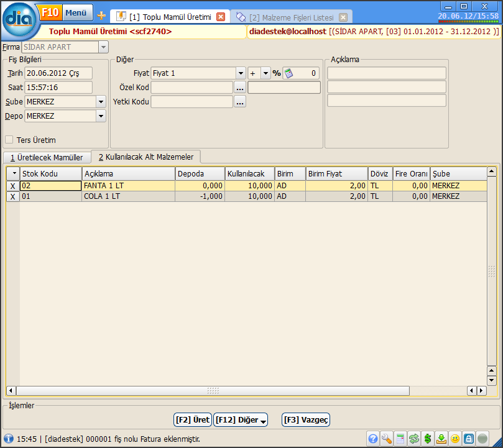The image size is (503, 448).
Task: Sort by Kullanılacak column header
Action: tap(249, 174)
